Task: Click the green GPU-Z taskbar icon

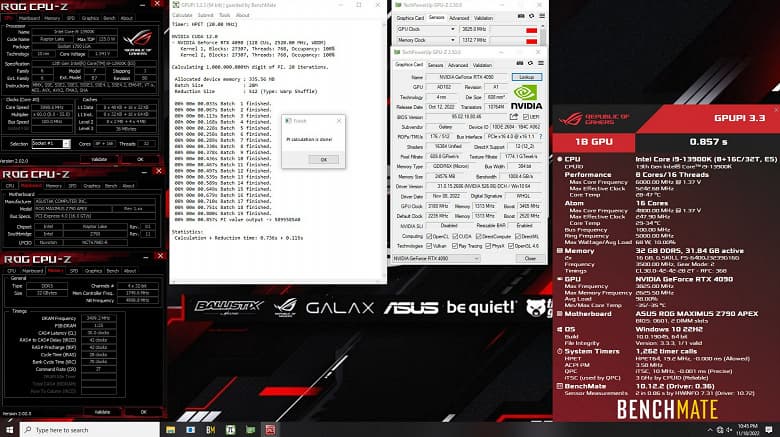Action: tap(250, 430)
